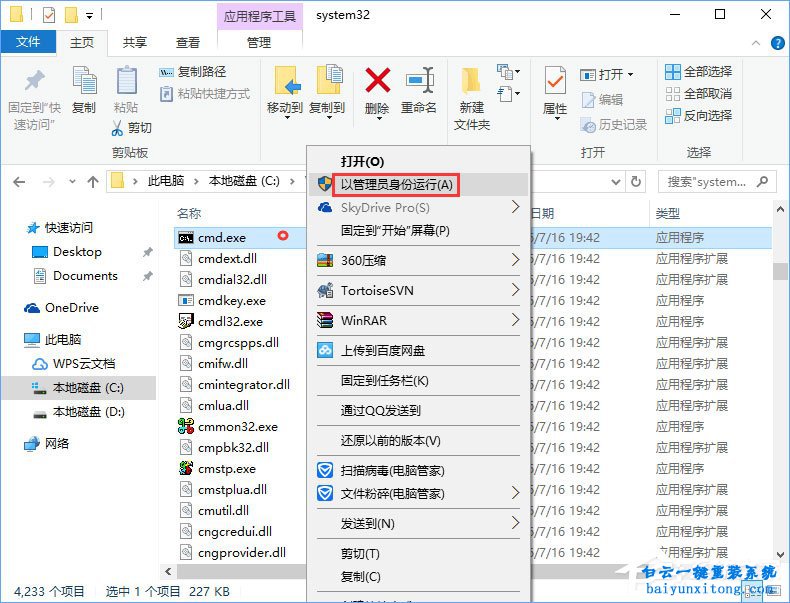
Task: Open the 文件 (File) tab
Action: coord(28,42)
